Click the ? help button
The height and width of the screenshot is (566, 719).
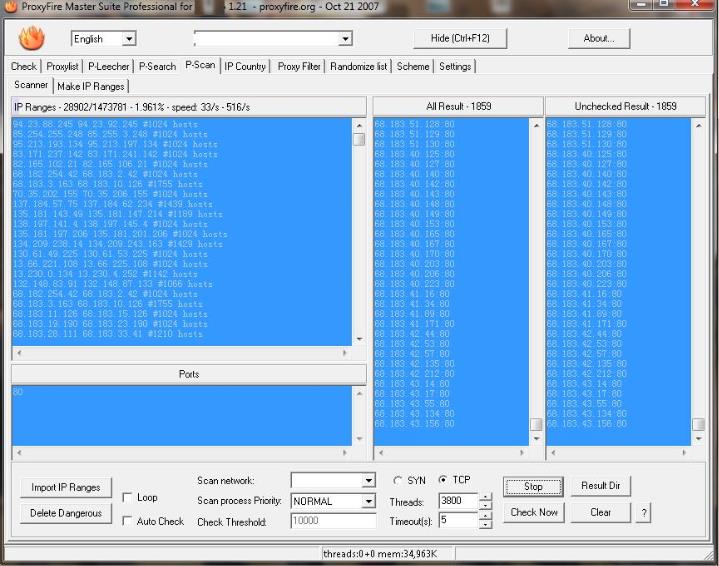(x=643, y=513)
